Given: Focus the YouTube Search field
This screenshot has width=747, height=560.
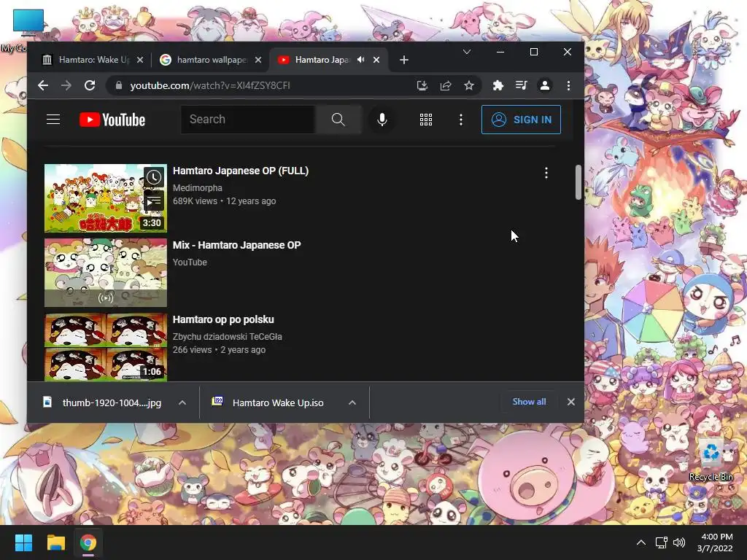Looking at the screenshot, I should (x=248, y=120).
